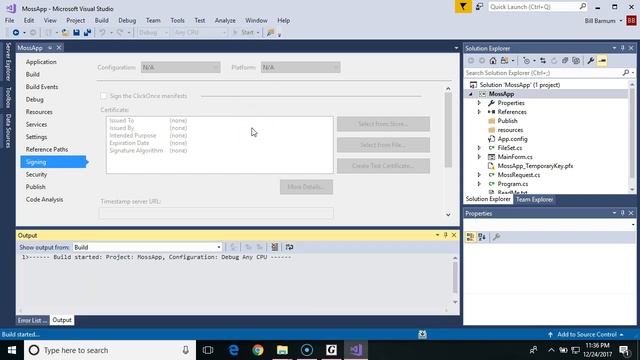Toggle Sign the ClickOnce manifests checkbox
This screenshot has width=640, height=360.
pyautogui.click(x=104, y=96)
